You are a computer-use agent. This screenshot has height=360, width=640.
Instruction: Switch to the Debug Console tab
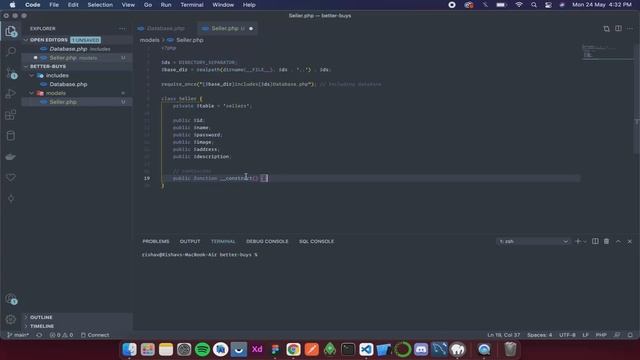tap(267, 242)
